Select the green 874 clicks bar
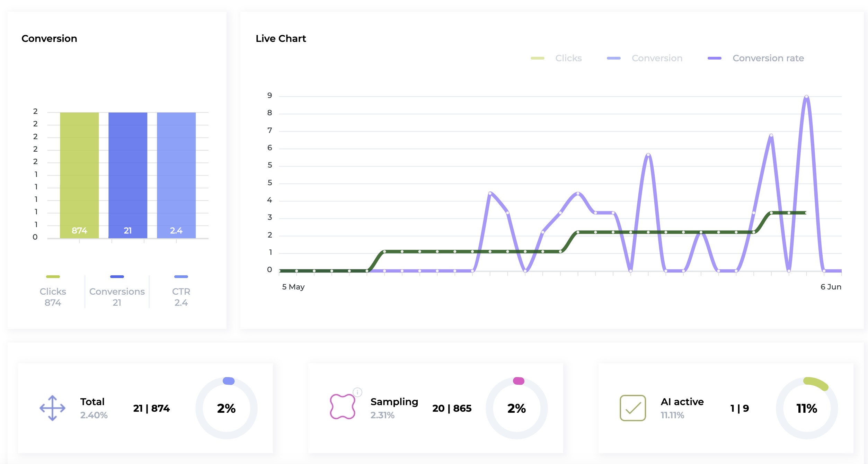Image resolution: width=868 pixels, height=464 pixels. tap(79, 175)
